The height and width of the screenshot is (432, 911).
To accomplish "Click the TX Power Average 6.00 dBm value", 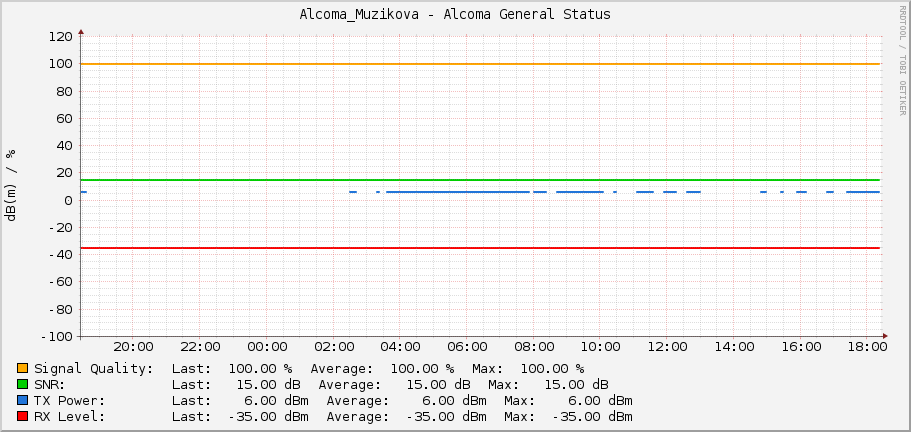I will click(455, 401).
